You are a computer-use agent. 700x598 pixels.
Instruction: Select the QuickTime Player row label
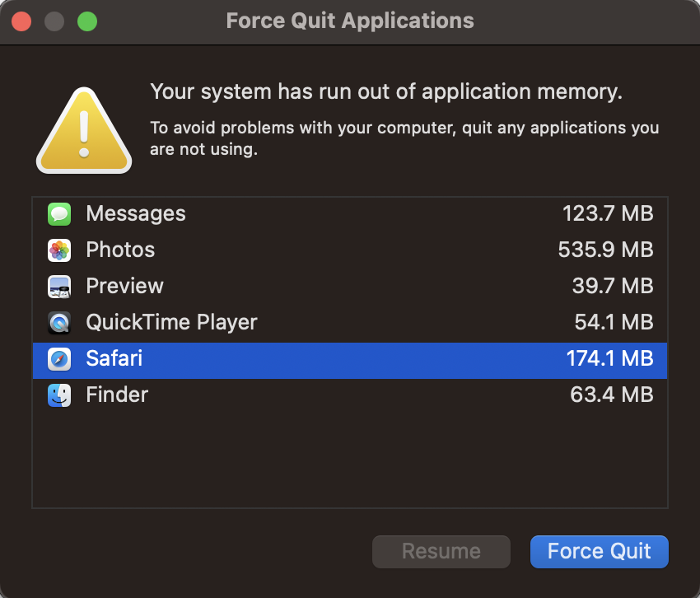click(x=172, y=322)
